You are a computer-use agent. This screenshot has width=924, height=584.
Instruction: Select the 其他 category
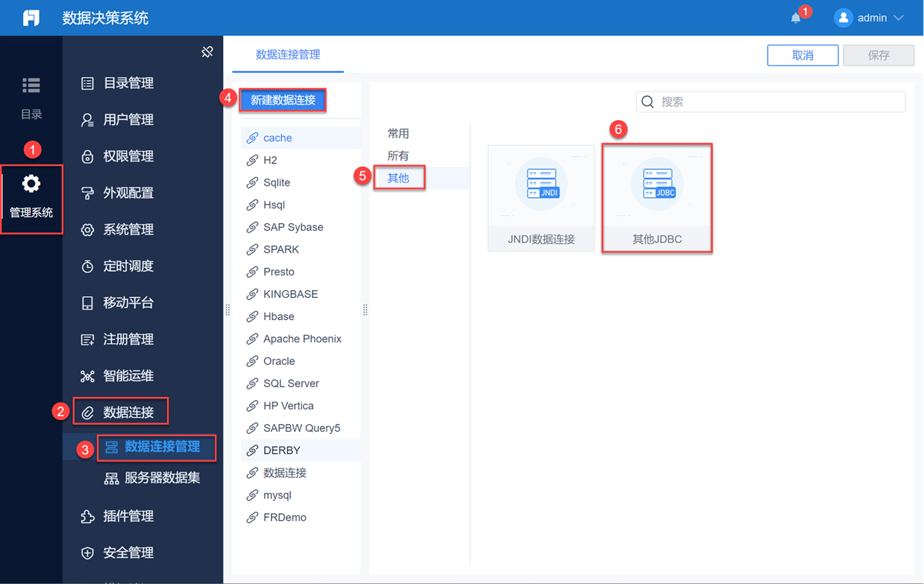tap(398, 179)
